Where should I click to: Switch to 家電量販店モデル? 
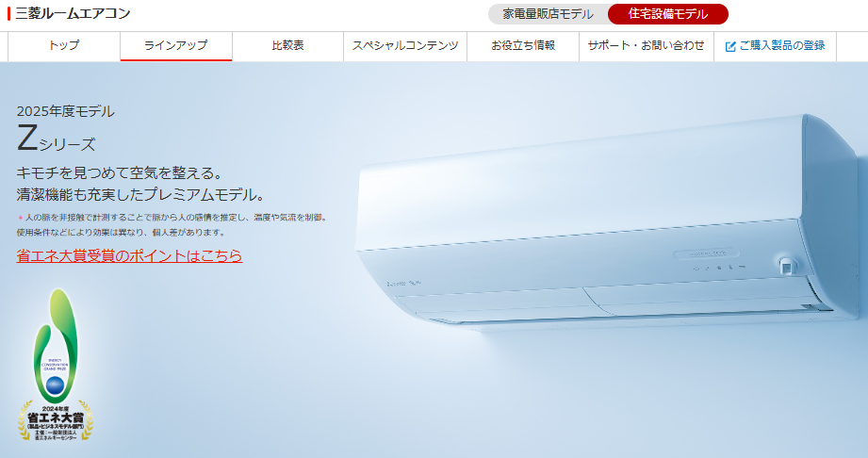click(x=548, y=14)
